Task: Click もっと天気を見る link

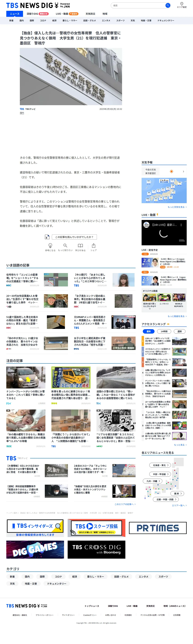Action: tap(177, 207)
